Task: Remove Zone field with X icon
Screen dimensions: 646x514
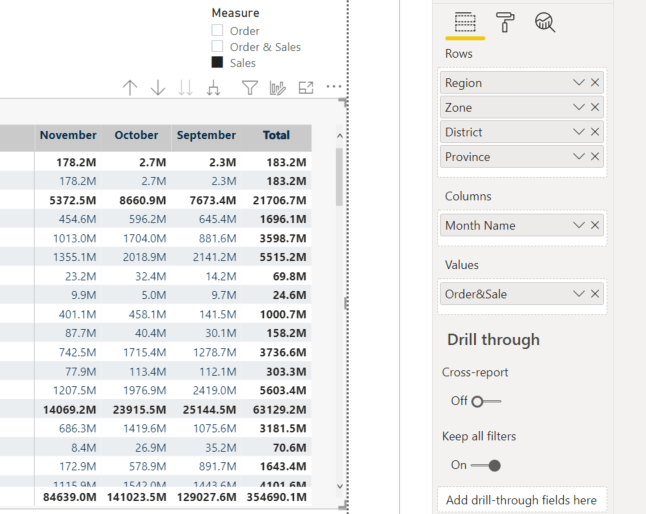Action: [x=595, y=107]
